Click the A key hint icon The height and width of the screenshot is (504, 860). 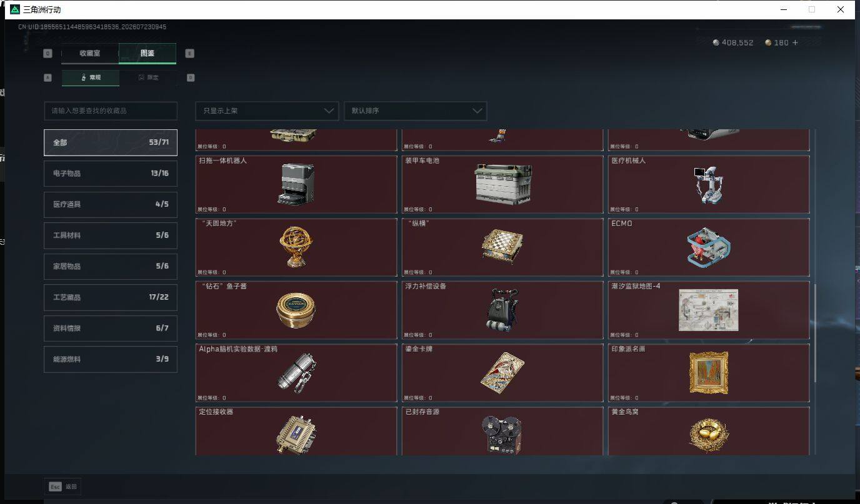47,78
